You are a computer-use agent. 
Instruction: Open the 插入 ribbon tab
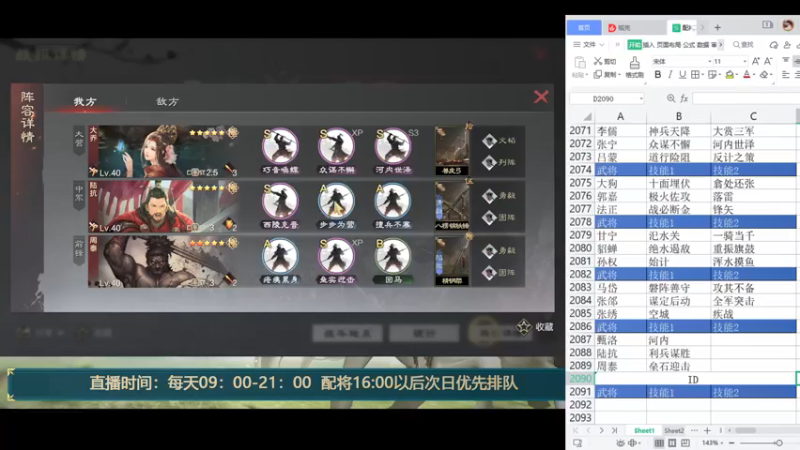[648, 45]
